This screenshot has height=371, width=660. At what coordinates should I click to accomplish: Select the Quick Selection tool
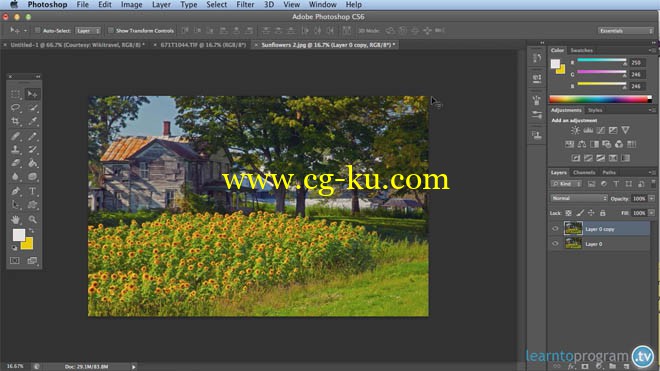coord(32,108)
